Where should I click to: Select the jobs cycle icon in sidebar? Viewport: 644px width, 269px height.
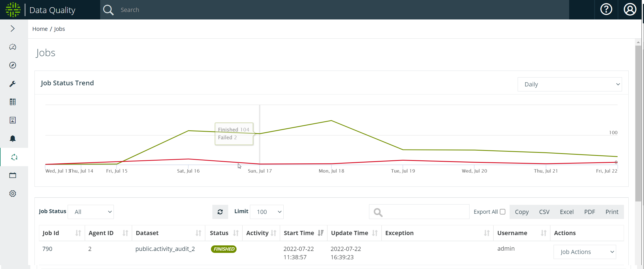point(14,157)
